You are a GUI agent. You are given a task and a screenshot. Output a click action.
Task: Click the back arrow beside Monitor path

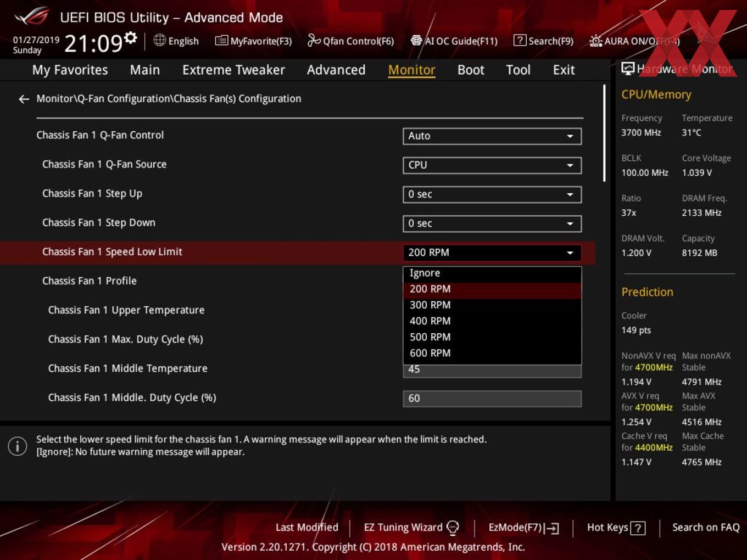point(24,99)
